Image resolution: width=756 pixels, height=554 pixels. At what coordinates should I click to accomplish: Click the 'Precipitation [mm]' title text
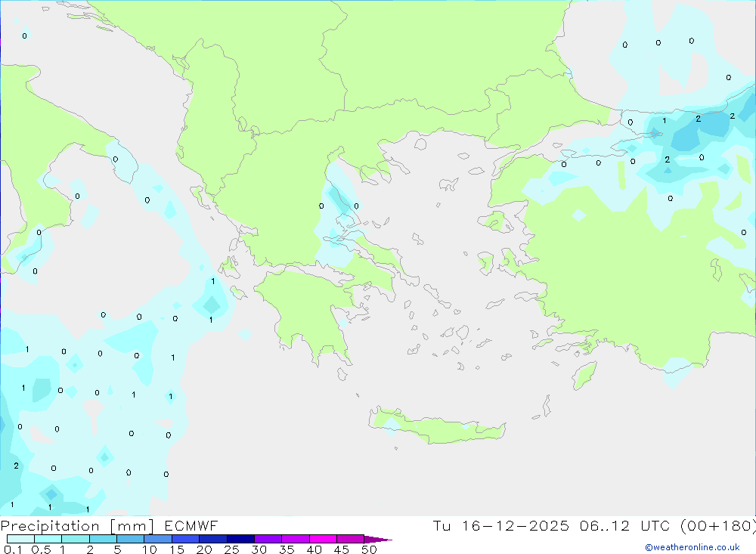pos(77,526)
